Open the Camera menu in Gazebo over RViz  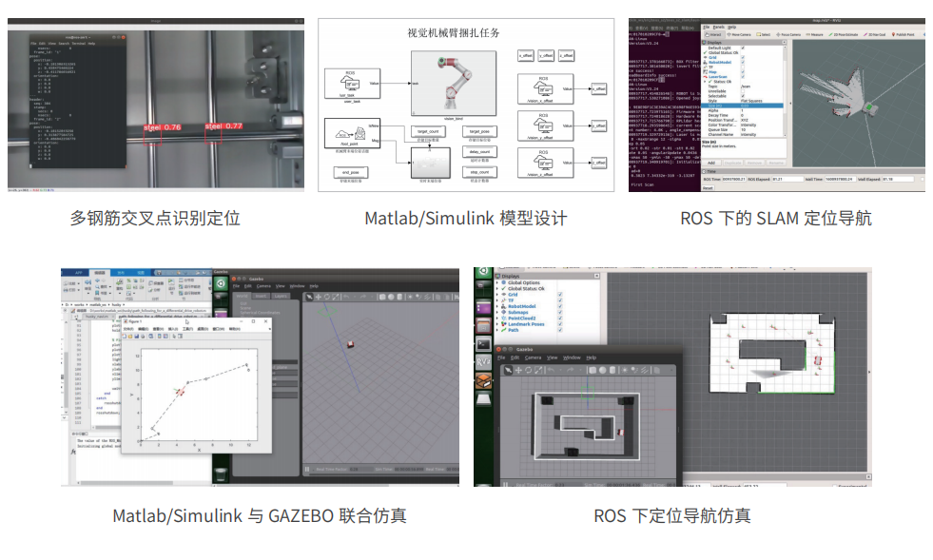click(534, 357)
